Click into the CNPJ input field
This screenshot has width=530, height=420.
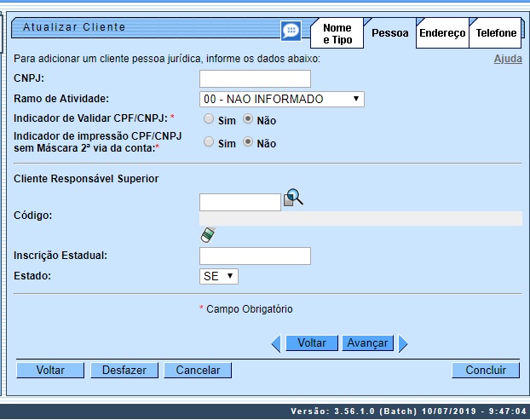255,79
